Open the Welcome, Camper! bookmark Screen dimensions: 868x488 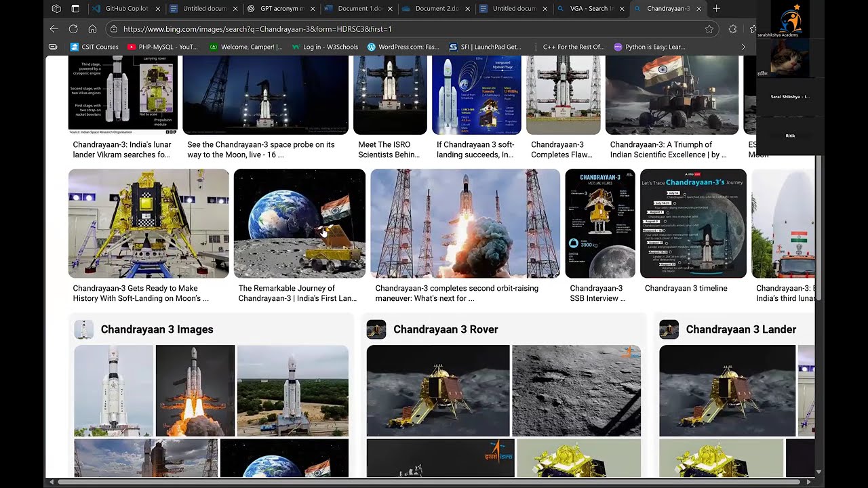tap(246, 47)
